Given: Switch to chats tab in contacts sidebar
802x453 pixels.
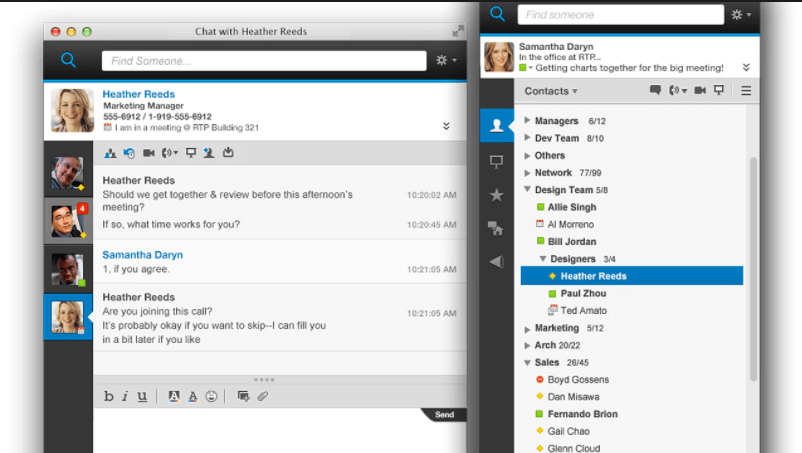Looking at the screenshot, I should [496, 228].
